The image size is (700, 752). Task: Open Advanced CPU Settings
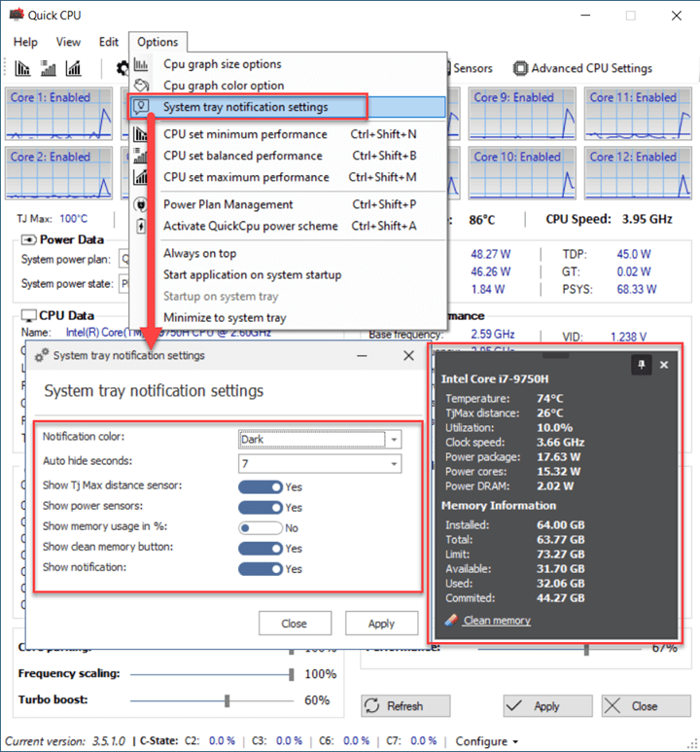(x=582, y=68)
